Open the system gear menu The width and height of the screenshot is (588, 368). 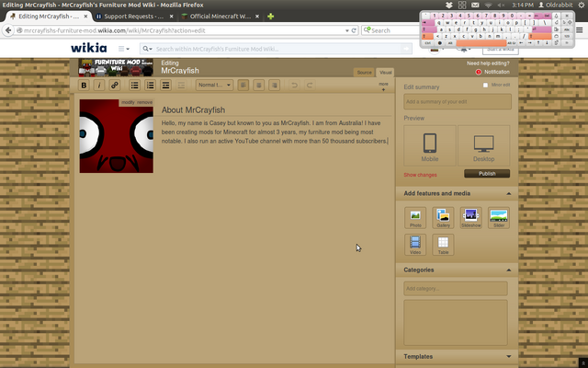pos(582,5)
